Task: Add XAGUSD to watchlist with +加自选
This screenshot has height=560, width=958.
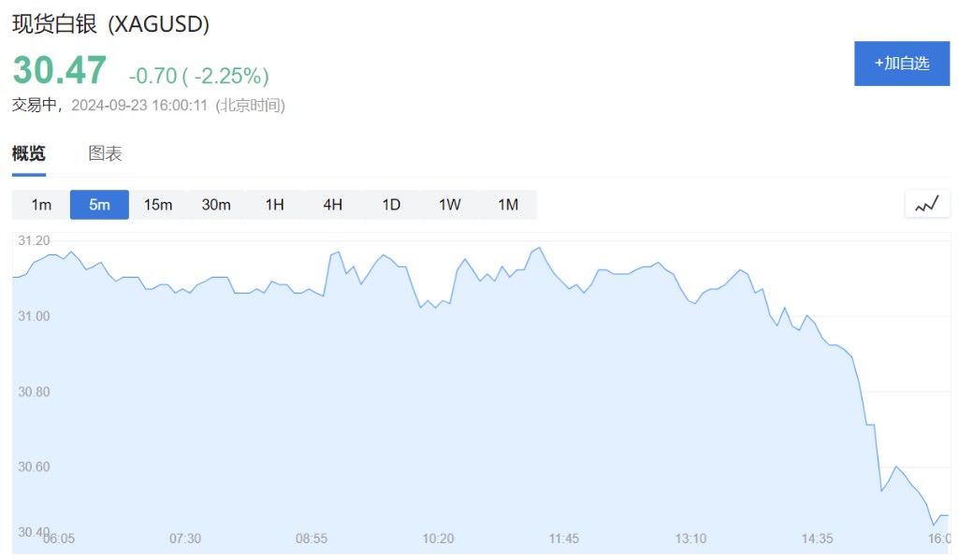Action: click(902, 64)
